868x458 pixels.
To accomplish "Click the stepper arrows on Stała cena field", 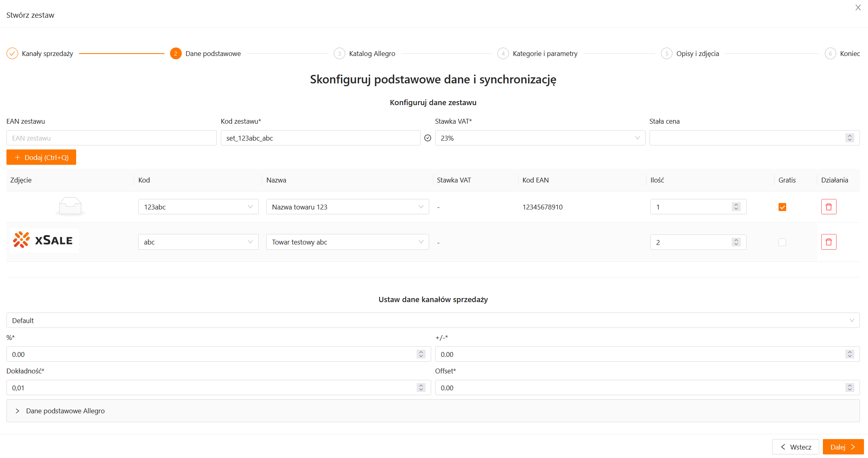I will coord(850,138).
